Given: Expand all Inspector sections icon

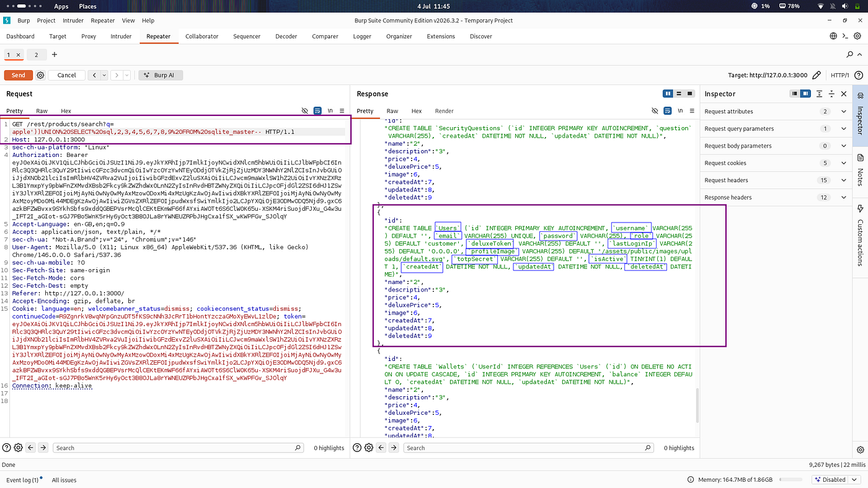Looking at the screenshot, I should (820, 94).
